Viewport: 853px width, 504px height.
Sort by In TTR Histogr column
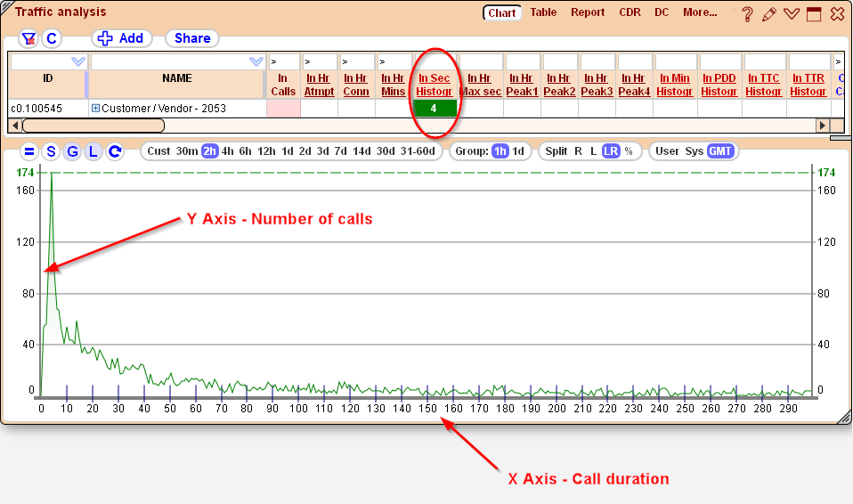808,85
